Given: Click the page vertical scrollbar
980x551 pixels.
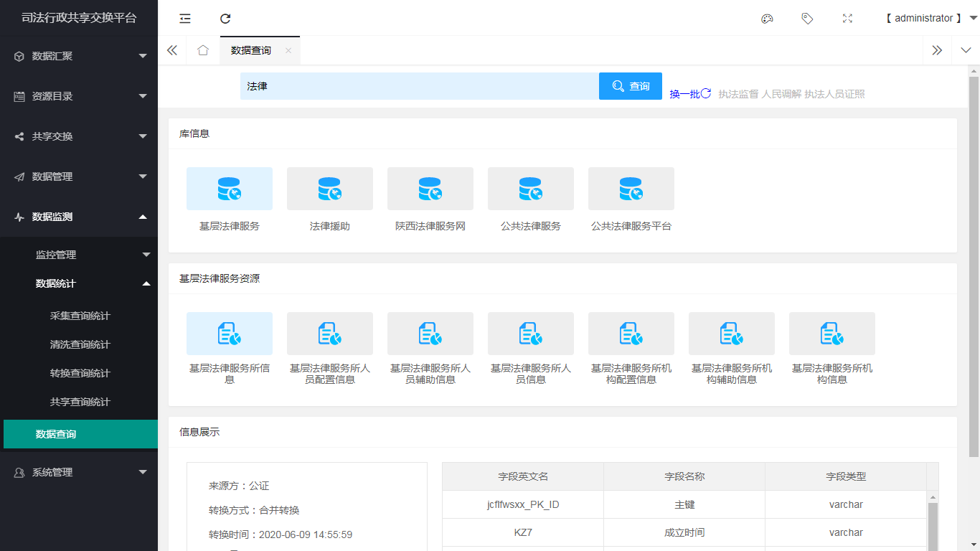Looking at the screenshot, I should click(974, 267).
